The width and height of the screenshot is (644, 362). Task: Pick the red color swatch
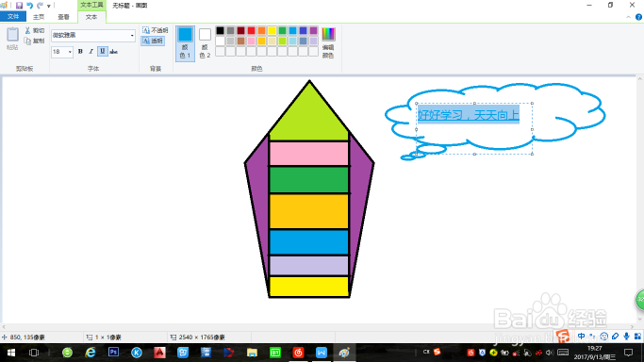[x=251, y=30]
